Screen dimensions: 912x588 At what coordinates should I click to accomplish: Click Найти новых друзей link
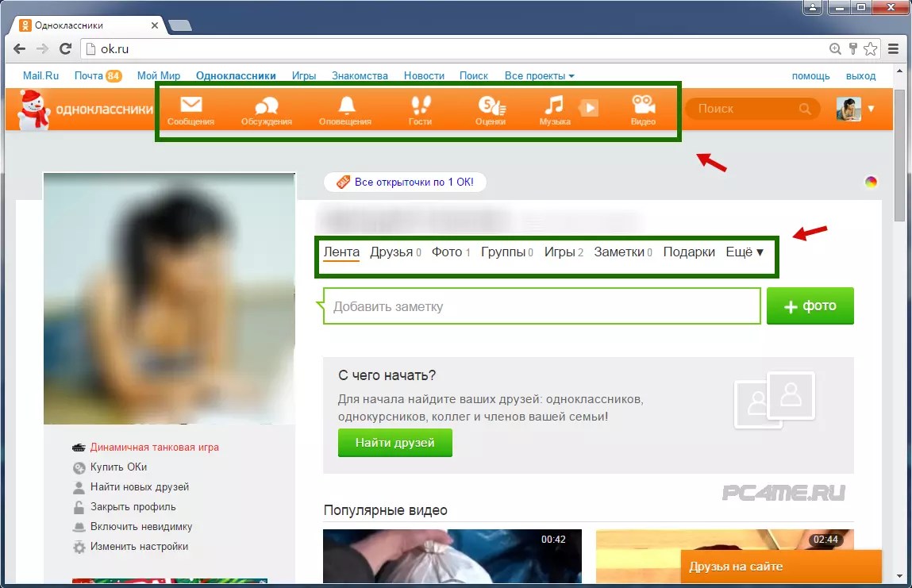(140, 486)
